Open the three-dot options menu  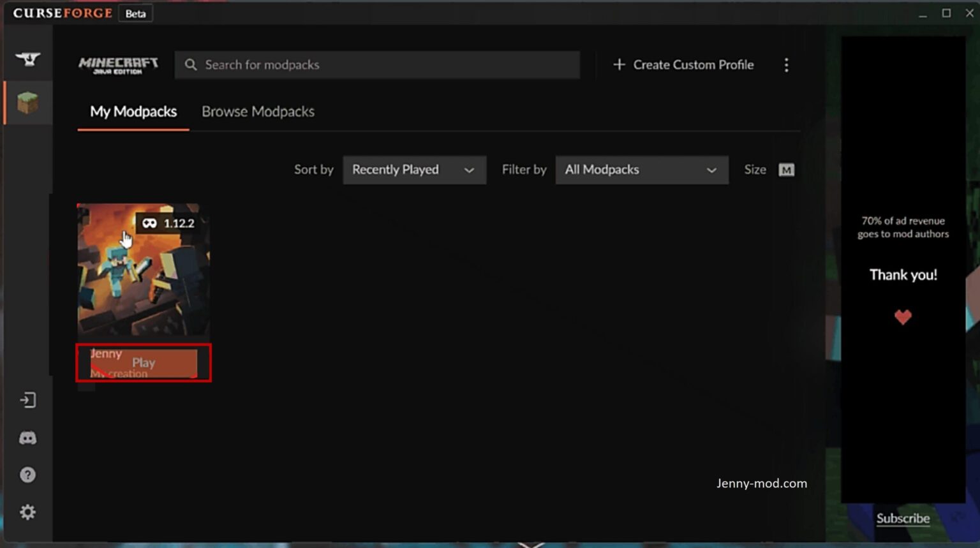pyautogui.click(x=787, y=64)
